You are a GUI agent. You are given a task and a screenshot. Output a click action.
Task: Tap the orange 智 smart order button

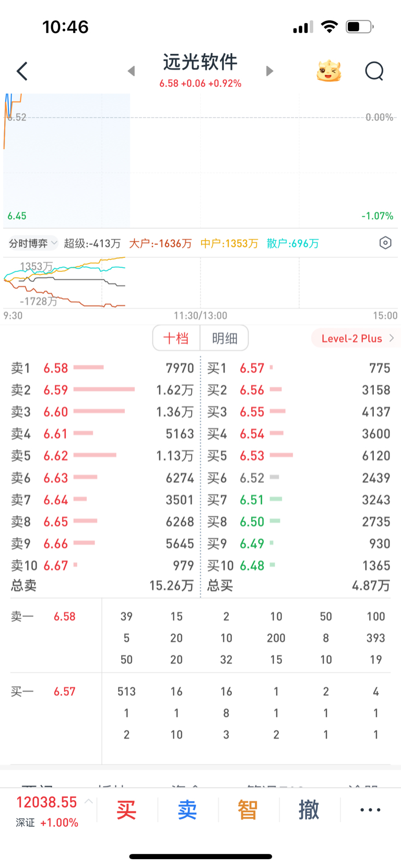[248, 810]
